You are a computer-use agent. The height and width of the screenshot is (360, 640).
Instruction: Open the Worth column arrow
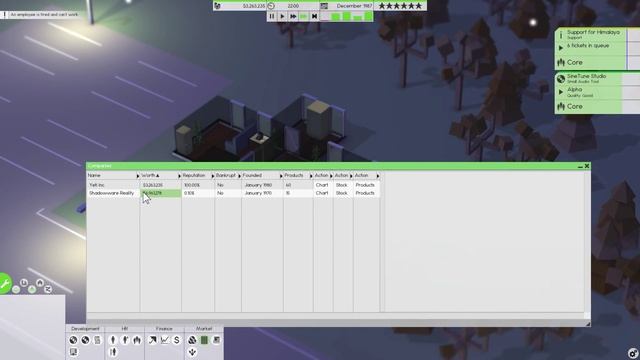179,176
